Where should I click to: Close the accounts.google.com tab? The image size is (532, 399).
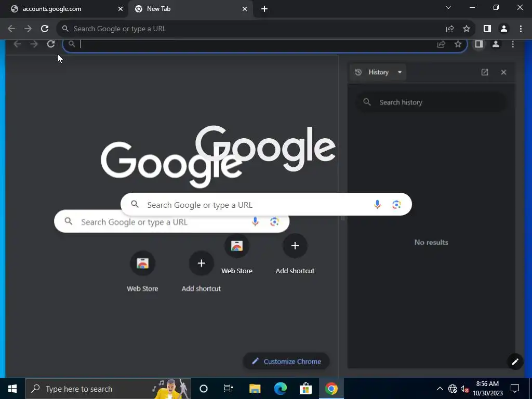click(120, 9)
